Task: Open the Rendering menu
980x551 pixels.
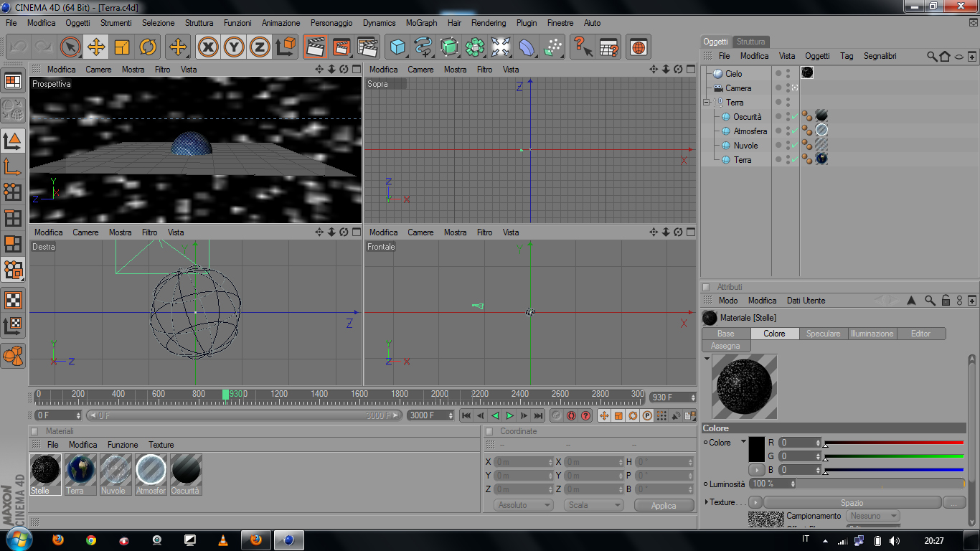Action: pos(489,23)
